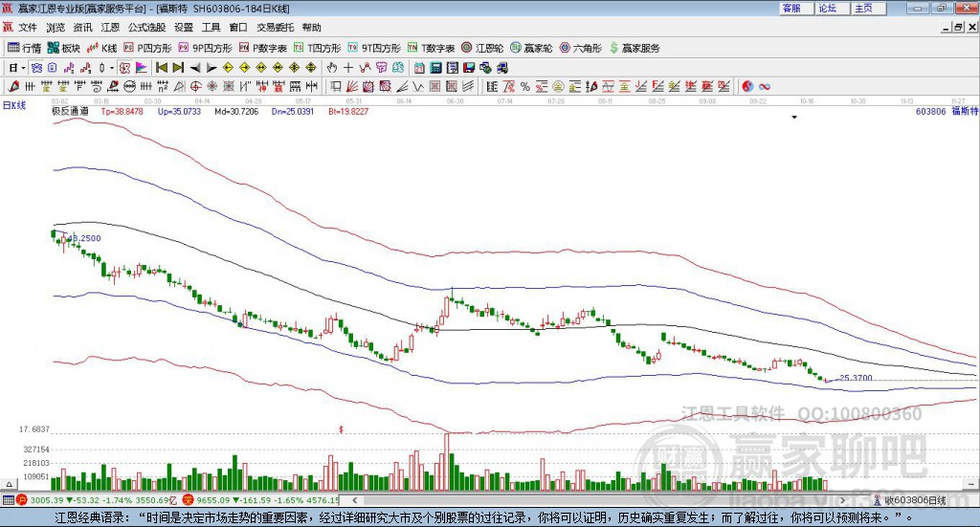Jump to last bar using green skip-forward icon
Image resolution: width=980 pixels, height=527 pixels.
(x=178, y=68)
